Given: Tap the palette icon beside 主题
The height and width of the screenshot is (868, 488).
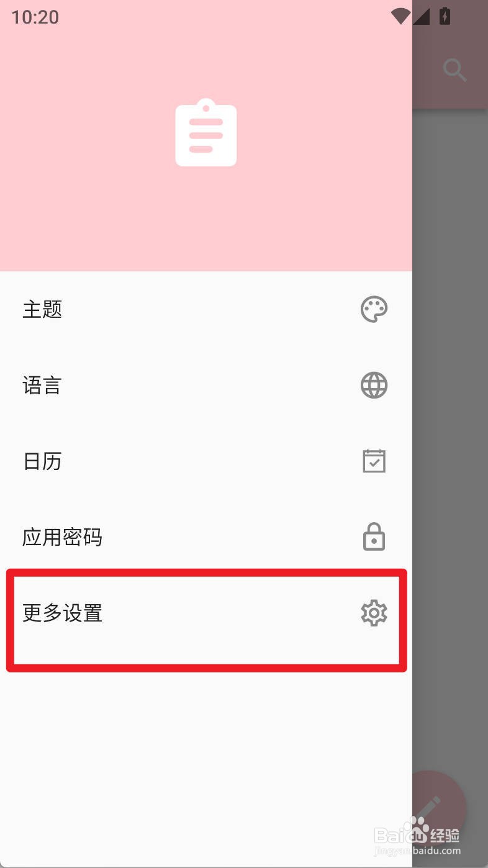Looking at the screenshot, I should 374,309.
